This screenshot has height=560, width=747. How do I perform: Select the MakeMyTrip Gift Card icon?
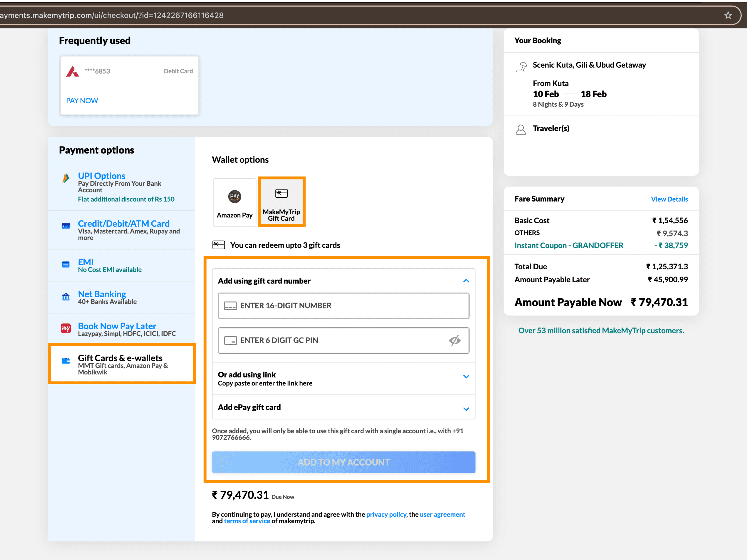(281, 194)
